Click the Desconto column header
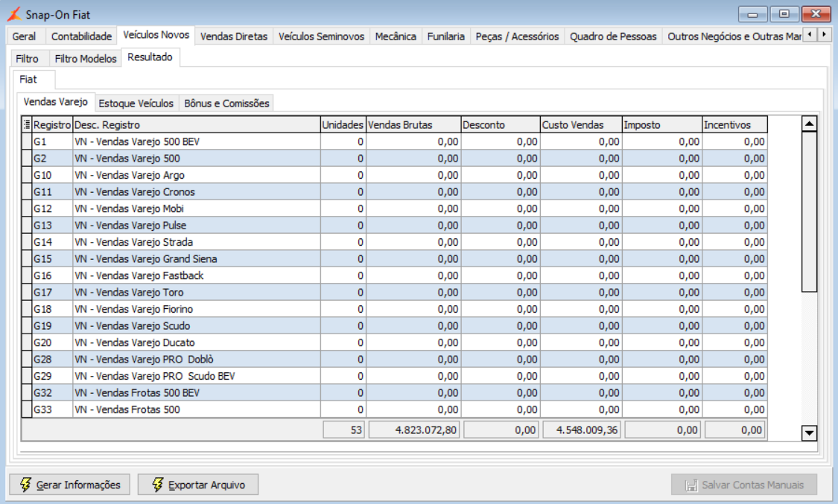 pos(501,124)
